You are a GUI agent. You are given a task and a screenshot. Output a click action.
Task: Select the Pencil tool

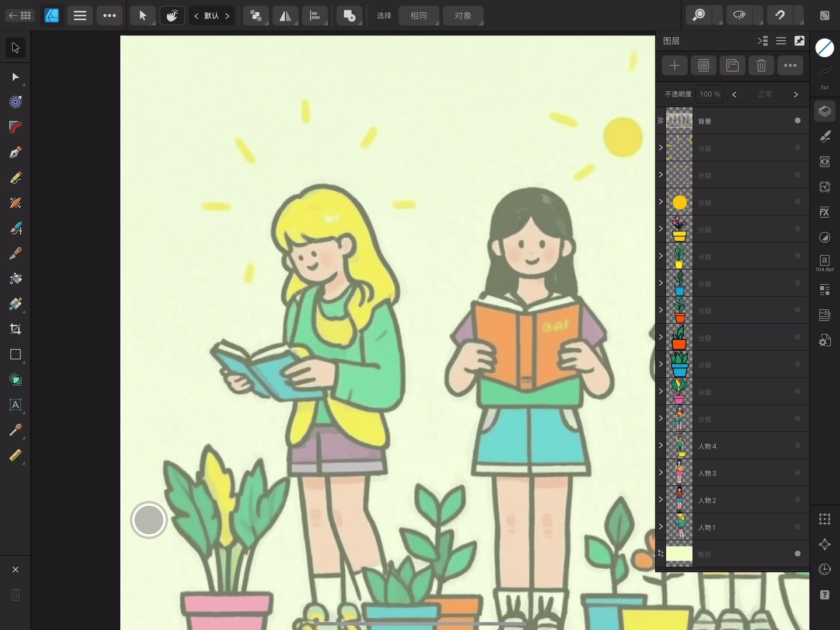point(15,177)
